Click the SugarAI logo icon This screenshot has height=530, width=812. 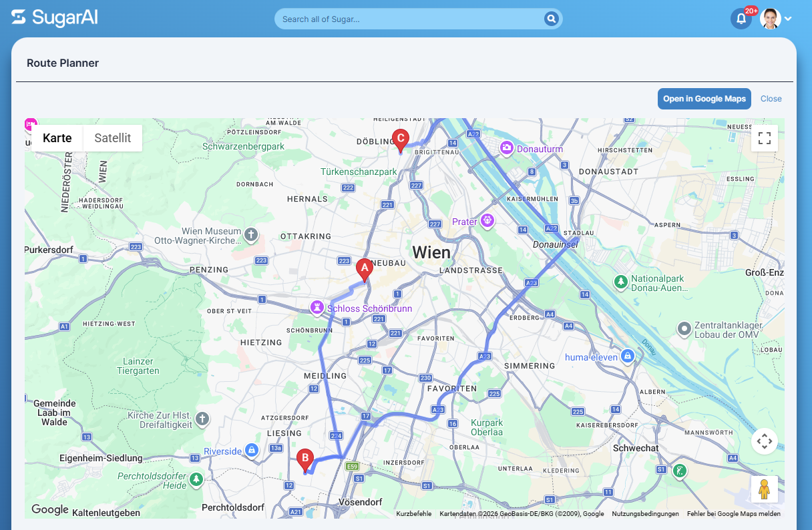click(x=19, y=18)
